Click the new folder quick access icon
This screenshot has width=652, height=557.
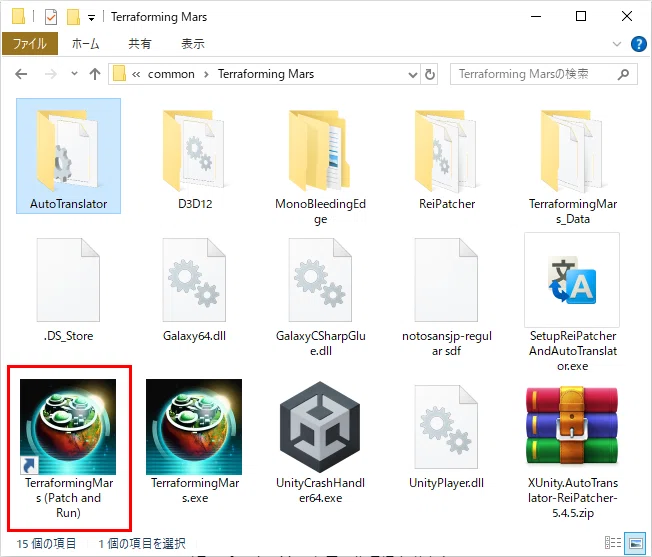[74, 17]
